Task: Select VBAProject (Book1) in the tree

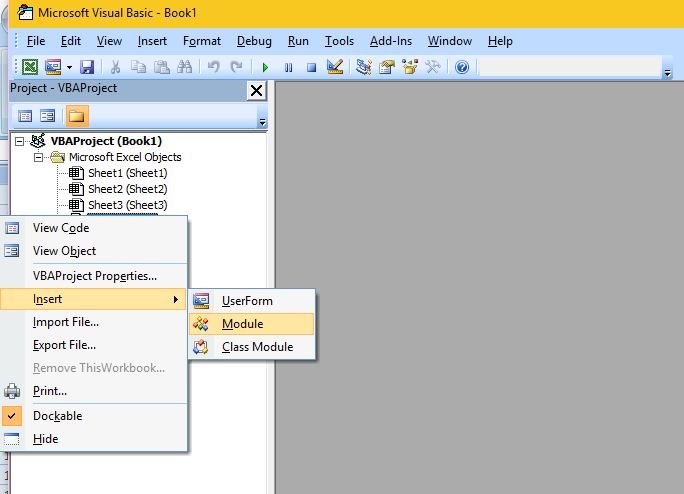Action: [x=106, y=141]
